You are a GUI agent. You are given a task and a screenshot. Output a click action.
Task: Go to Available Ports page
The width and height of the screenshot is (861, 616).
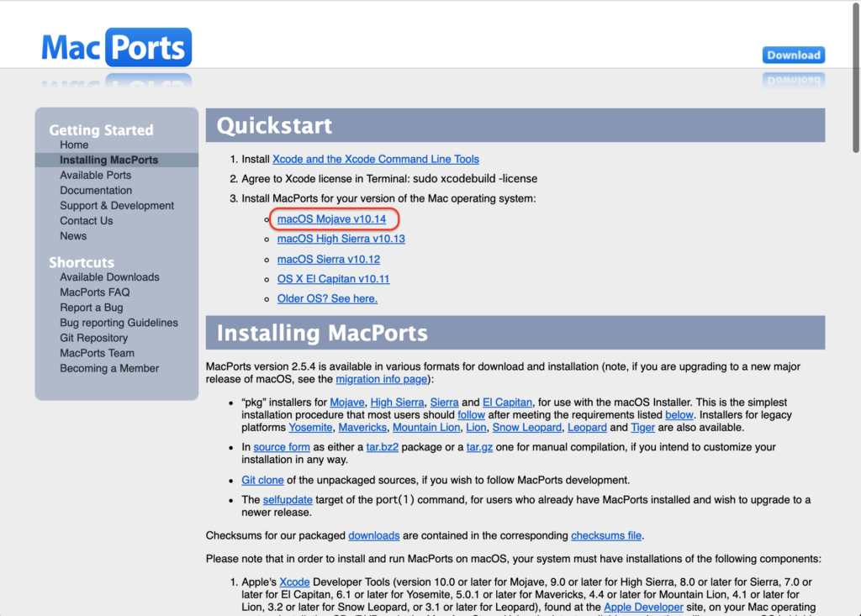pos(95,175)
